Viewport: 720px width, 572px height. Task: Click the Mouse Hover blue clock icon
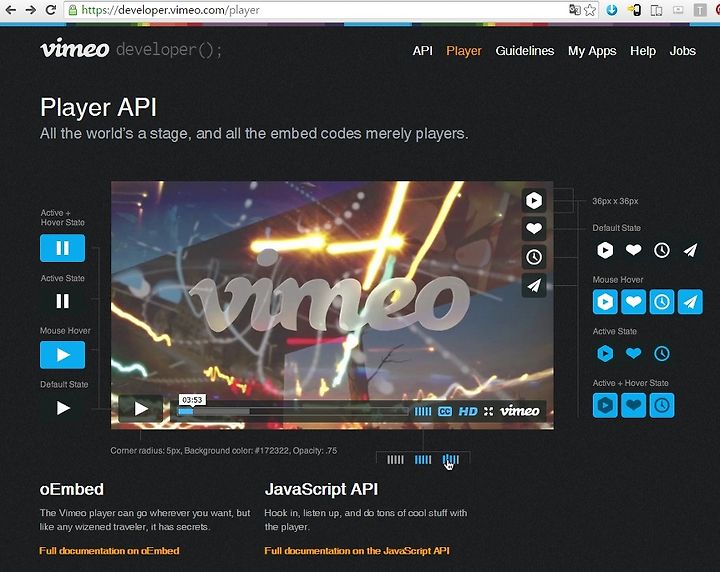[662, 302]
